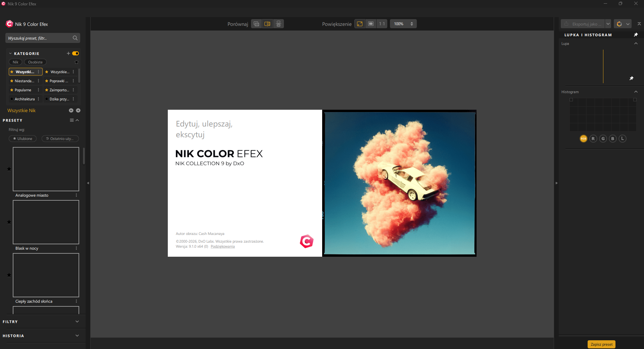
Task: Go to next category using right arrow
Action: tap(78, 110)
